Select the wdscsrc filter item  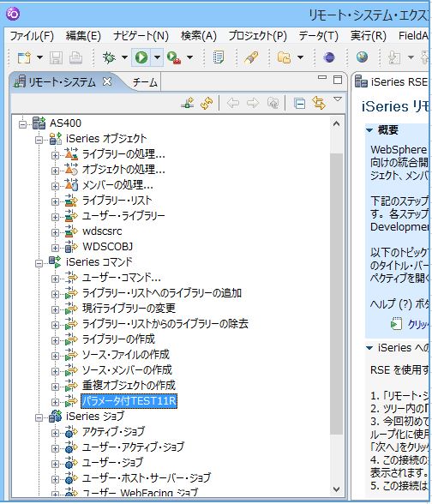(102, 231)
